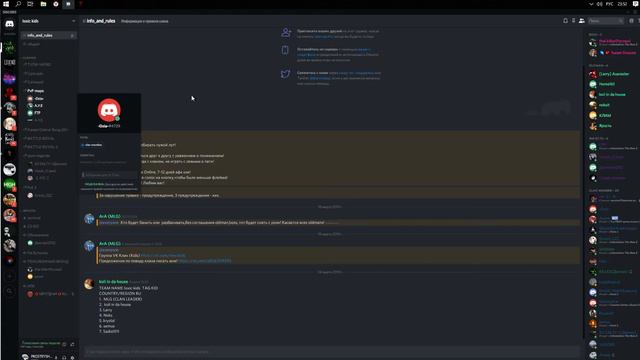Show hidden tray icons chevron
This screenshot has width=640, height=360.
tap(591, 4)
